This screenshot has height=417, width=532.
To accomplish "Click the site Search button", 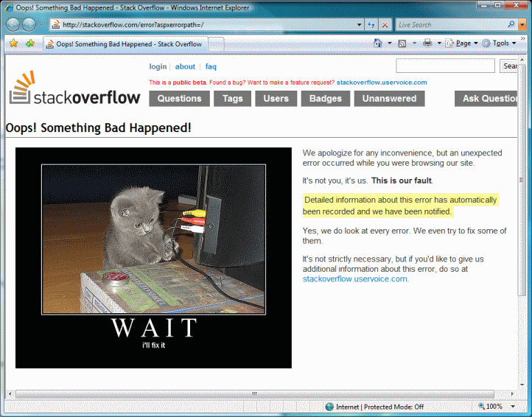I will point(508,66).
